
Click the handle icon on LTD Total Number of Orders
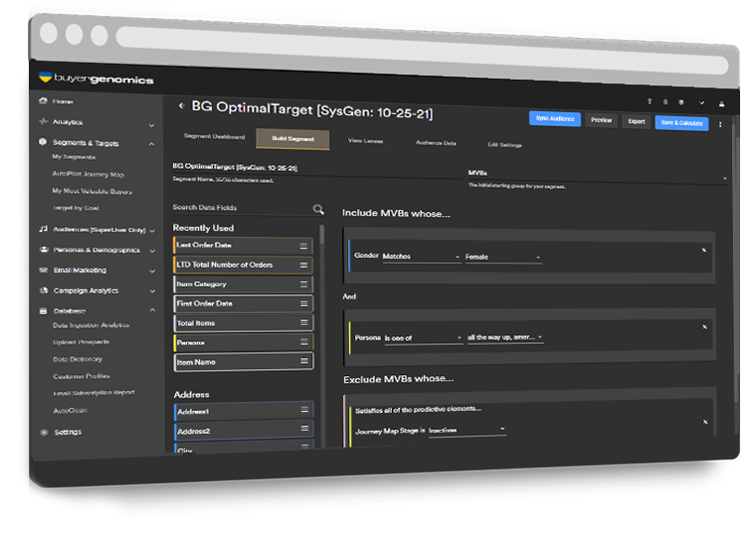coord(303,266)
